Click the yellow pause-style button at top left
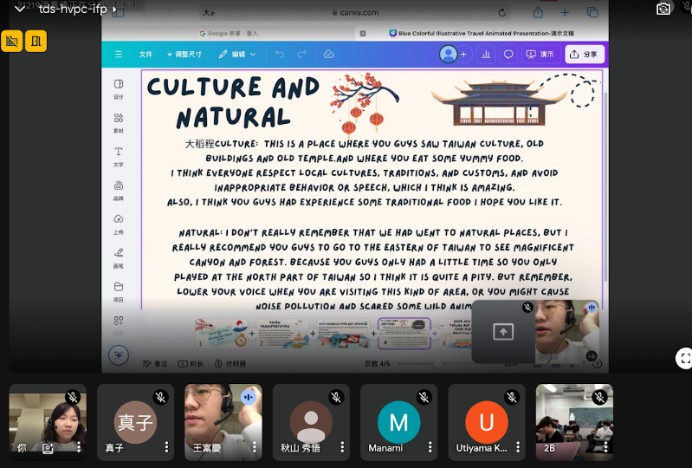Screen dimensions: 692x468 click(x=36, y=41)
